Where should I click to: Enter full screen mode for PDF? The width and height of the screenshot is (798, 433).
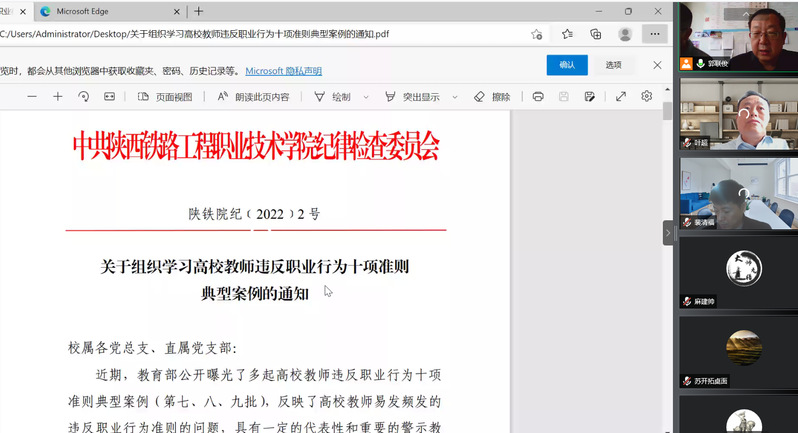pyautogui.click(x=621, y=97)
